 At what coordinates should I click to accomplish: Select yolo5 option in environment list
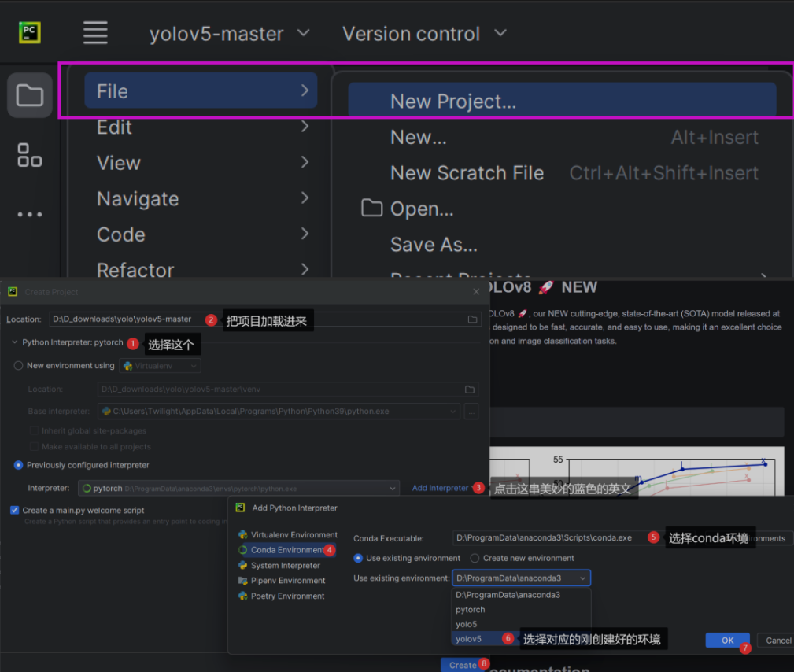point(521,625)
